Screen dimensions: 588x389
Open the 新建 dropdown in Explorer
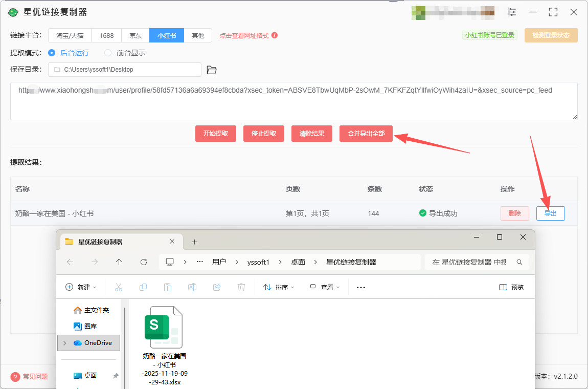(x=81, y=287)
